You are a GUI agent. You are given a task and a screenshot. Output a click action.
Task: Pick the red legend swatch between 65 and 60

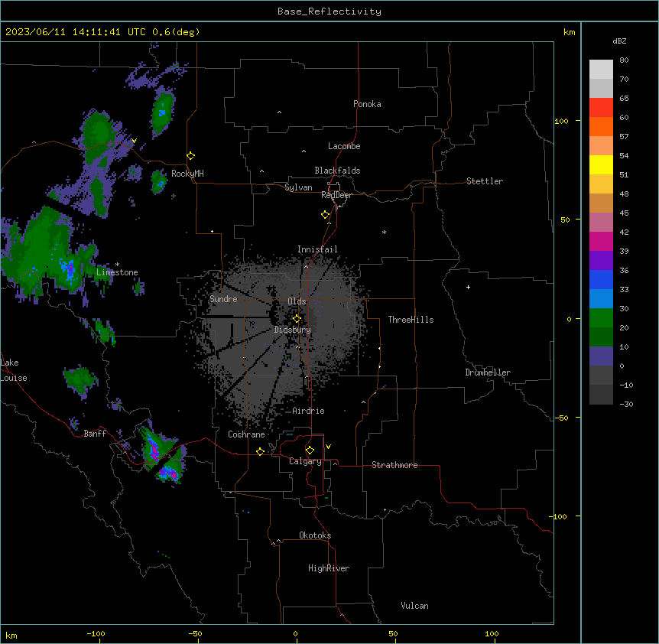[x=601, y=108]
